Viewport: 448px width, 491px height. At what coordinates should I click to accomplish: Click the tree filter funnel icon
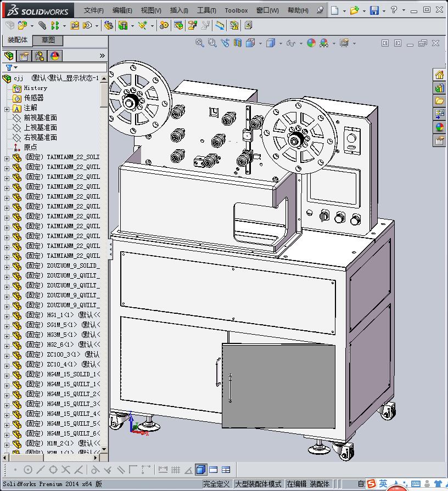tap(9, 67)
